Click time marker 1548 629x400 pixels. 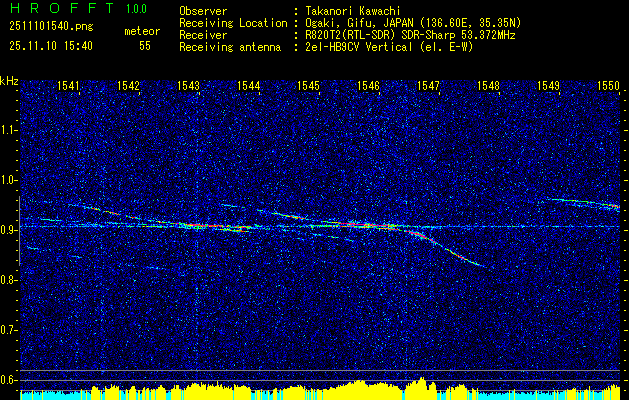pyautogui.click(x=488, y=85)
